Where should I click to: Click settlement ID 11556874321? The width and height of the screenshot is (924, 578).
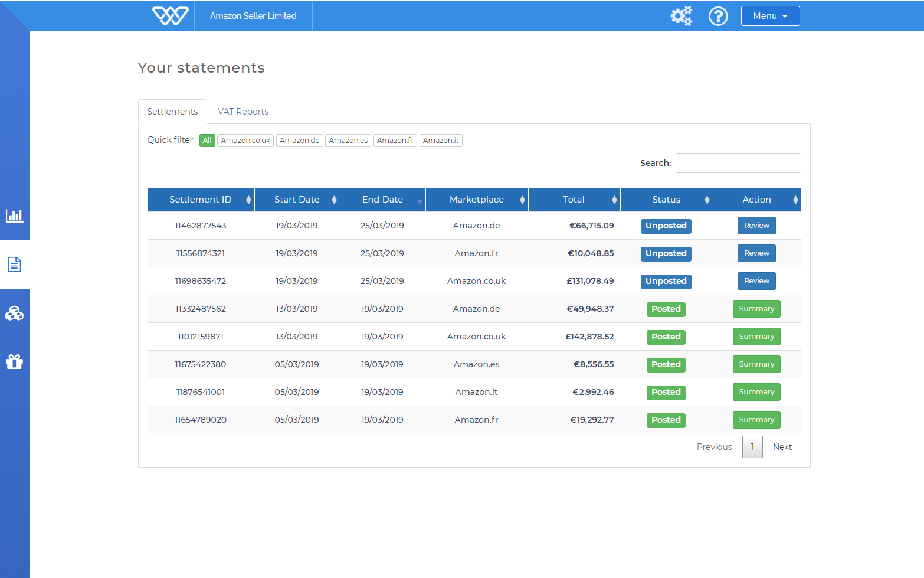(x=201, y=253)
